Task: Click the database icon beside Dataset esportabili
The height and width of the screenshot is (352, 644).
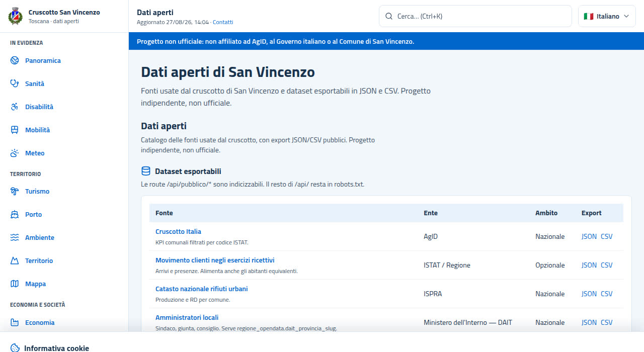Action: (x=146, y=171)
